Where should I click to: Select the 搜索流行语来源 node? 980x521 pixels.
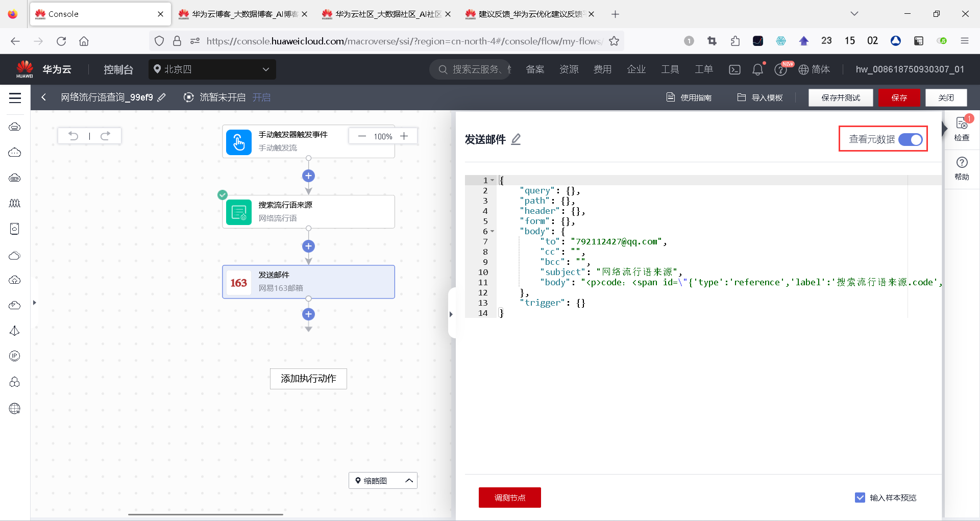point(308,212)
